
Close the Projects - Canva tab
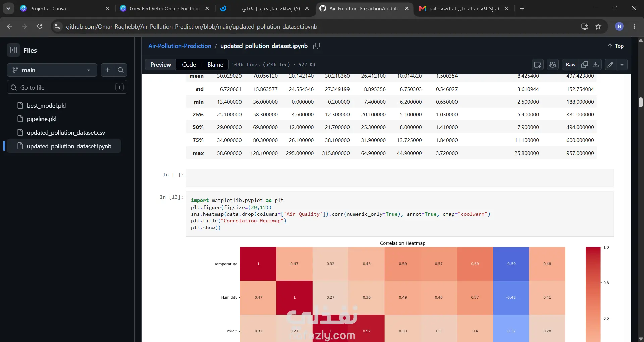107,8
